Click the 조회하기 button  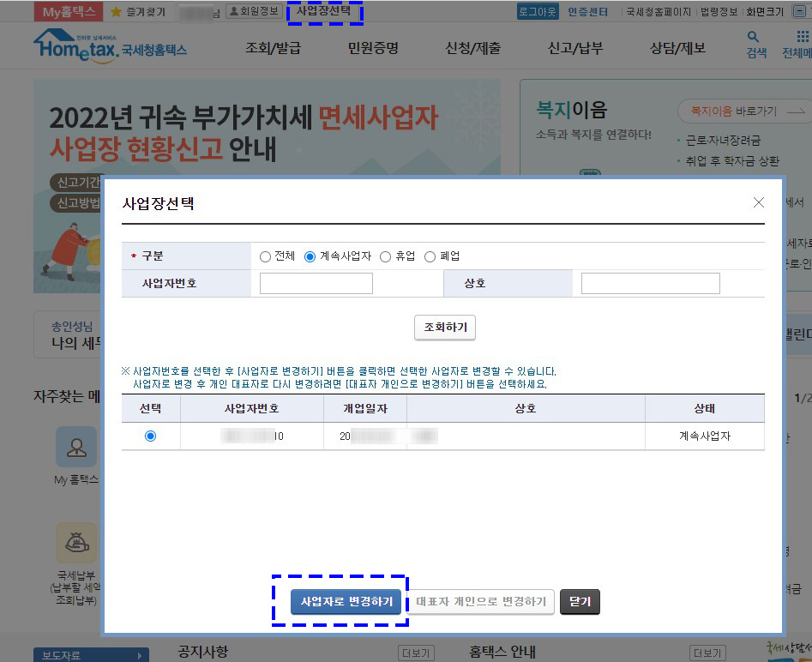445,328
